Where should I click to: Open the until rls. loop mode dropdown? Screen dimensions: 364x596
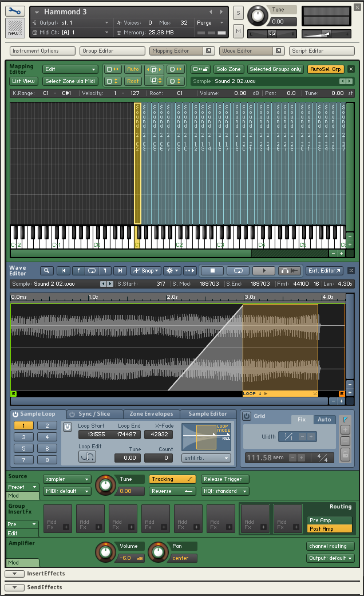pos(206,458)
